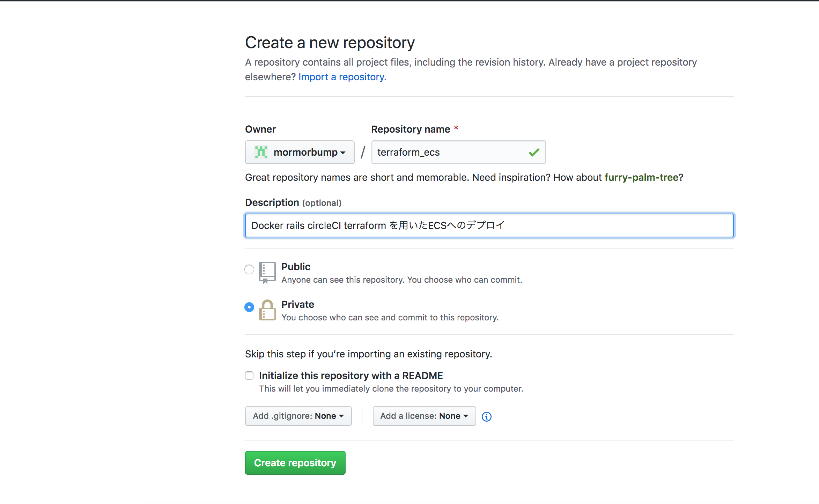Viewport: 819px width, 504px height.
Task: Enable Initialize this repository with a README
Action: coord(249,376)
